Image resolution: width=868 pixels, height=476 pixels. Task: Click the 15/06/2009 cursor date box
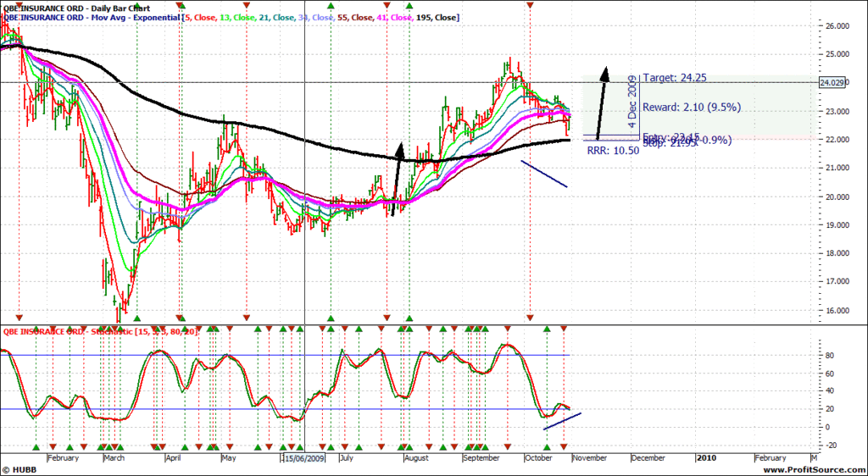pyautogui.click(x=304, y=458)
